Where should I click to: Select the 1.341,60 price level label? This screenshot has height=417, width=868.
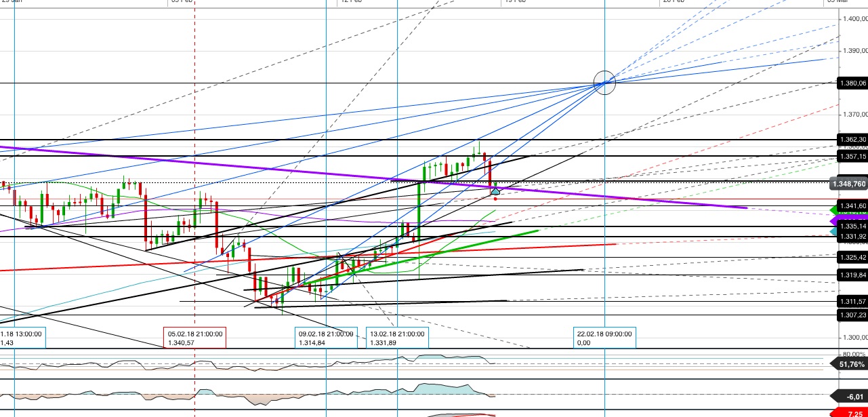coord(852,205)
